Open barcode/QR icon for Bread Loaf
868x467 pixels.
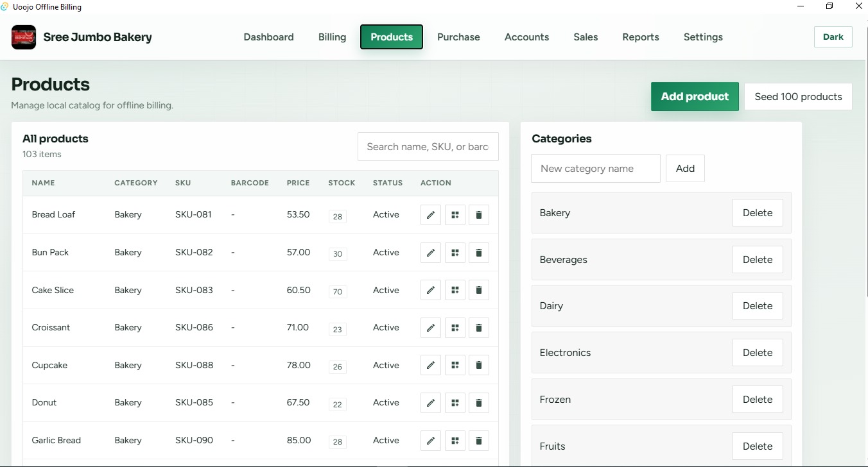point(455,215)
